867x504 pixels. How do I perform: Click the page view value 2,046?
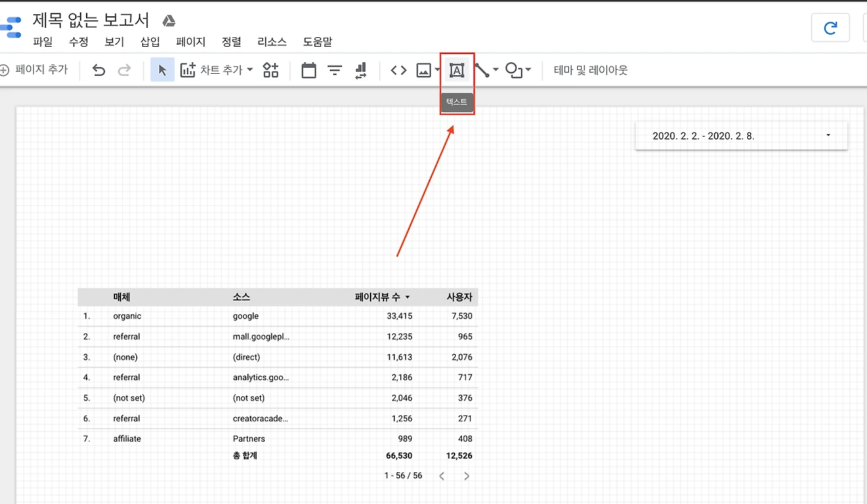(402, 398)
